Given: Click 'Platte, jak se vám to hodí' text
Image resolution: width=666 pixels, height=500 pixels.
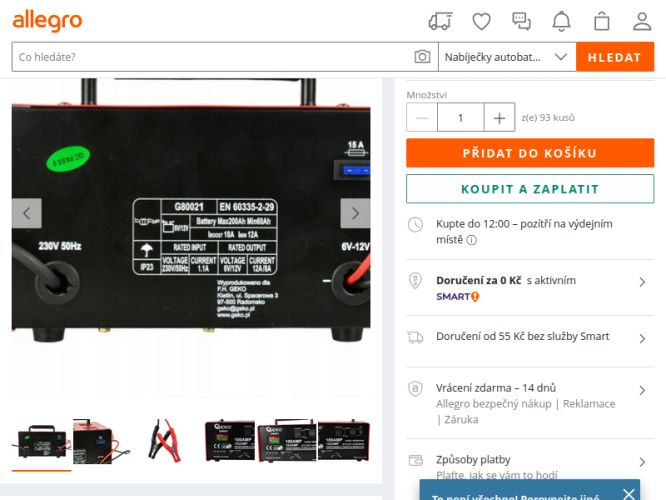Looking at the screenshot, I should tap(497, 475).
